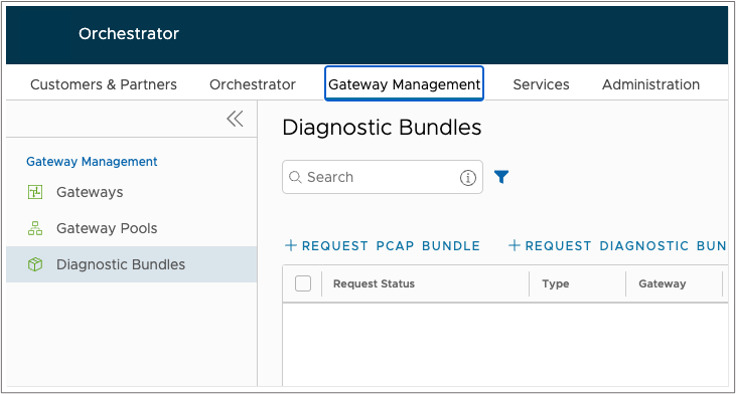Click plus icon beside Request Diagnostic Bundle
Viewport: 736px width, 394px height.
point(514,246)
